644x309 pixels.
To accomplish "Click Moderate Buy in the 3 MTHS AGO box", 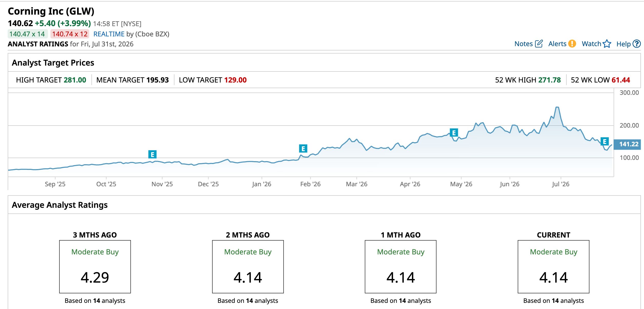I will point(95,252).
